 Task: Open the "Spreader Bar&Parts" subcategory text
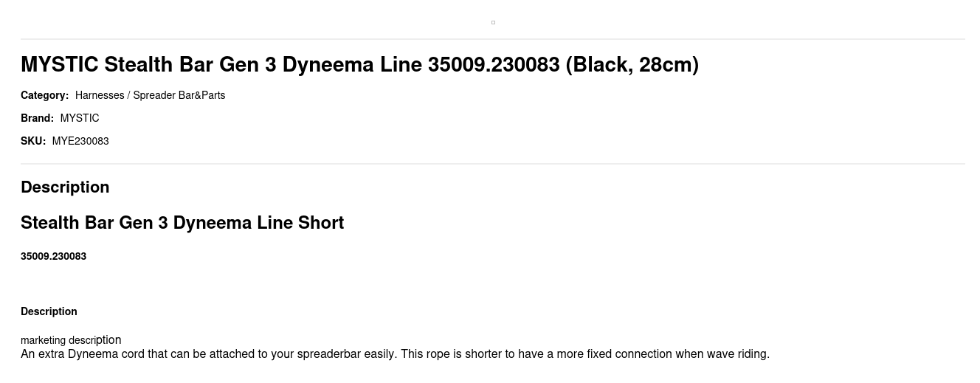179,95
